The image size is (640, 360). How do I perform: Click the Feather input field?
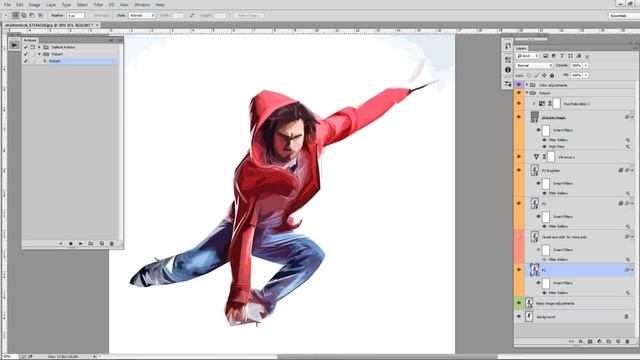[76, 15]
